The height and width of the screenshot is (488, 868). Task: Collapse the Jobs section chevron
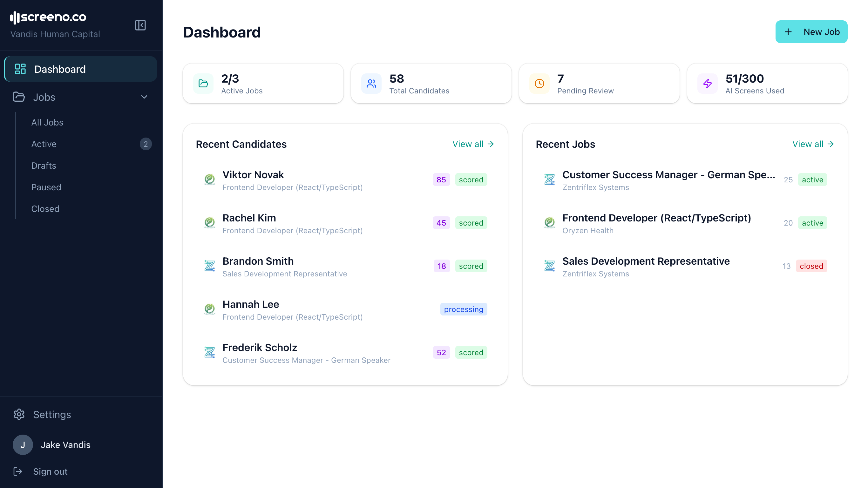pyautogui.click(x=144, y=97)
